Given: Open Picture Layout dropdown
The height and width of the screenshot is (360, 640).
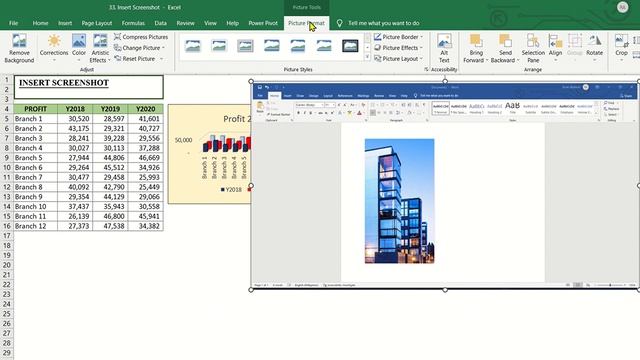Looking at the screenshot, I should (399, 59).
